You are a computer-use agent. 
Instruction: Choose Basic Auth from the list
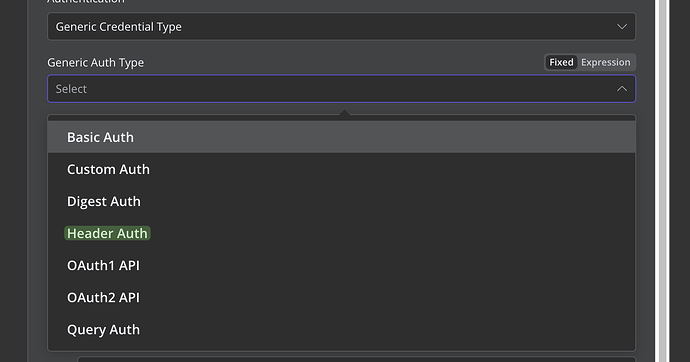tap(341, 137)
